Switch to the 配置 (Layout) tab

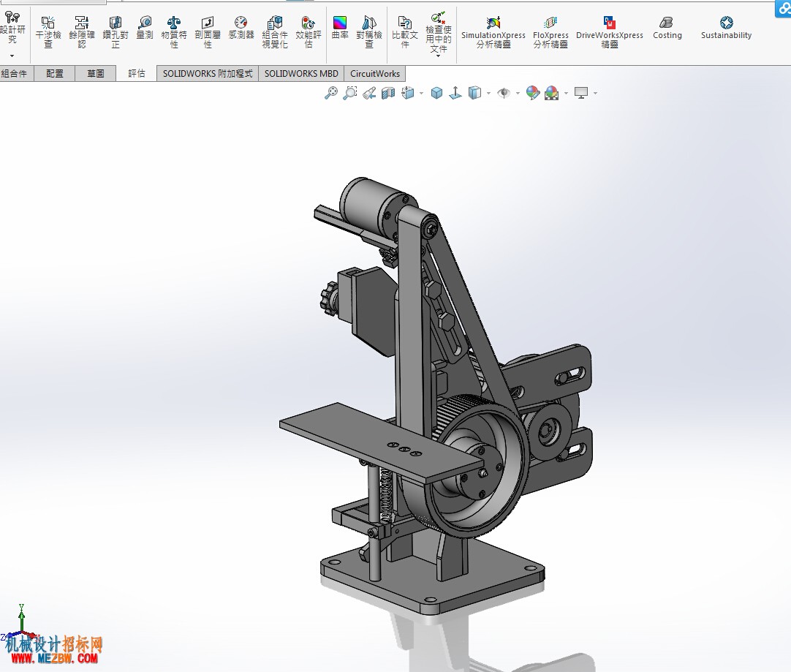(x=55, y=74)
